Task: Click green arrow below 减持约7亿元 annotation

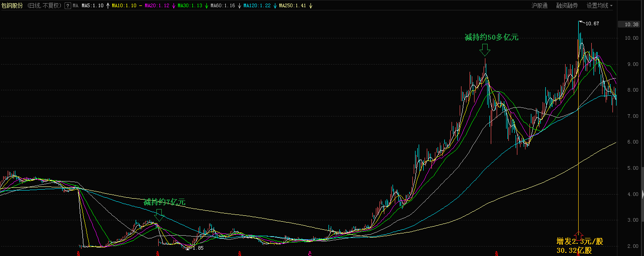Action: click(x=159, y=214)
